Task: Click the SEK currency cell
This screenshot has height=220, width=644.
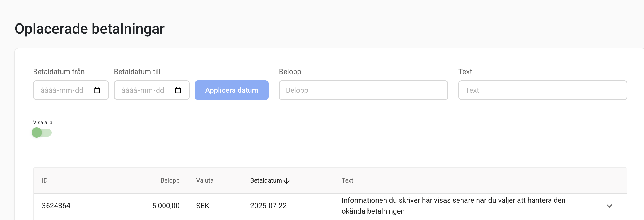Action: 203,206
